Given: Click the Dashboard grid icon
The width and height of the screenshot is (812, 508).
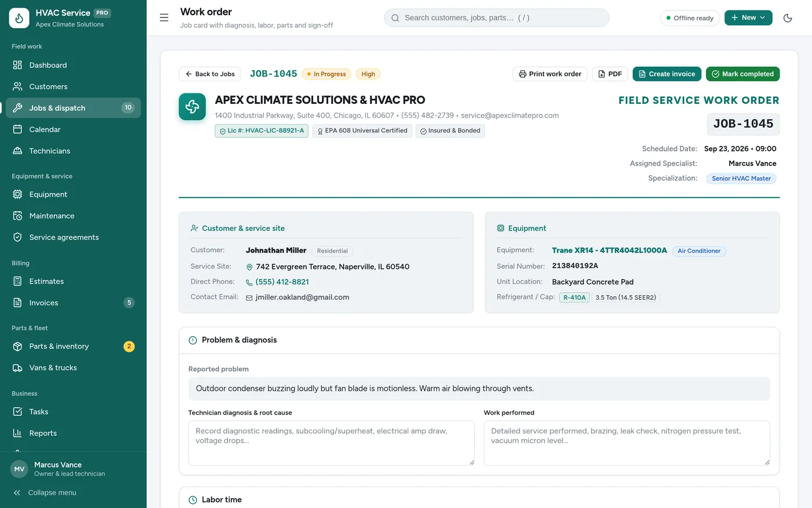Looking at the screenshot, I should (17, 65).
